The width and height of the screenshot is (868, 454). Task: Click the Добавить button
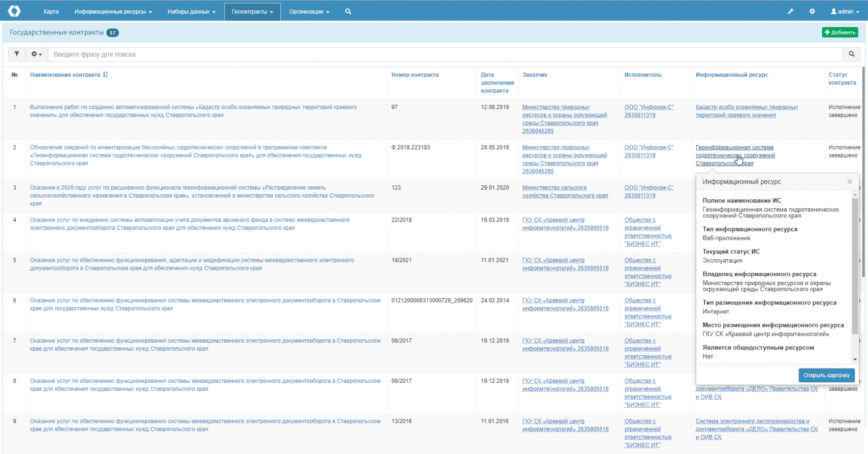point(840,32)
